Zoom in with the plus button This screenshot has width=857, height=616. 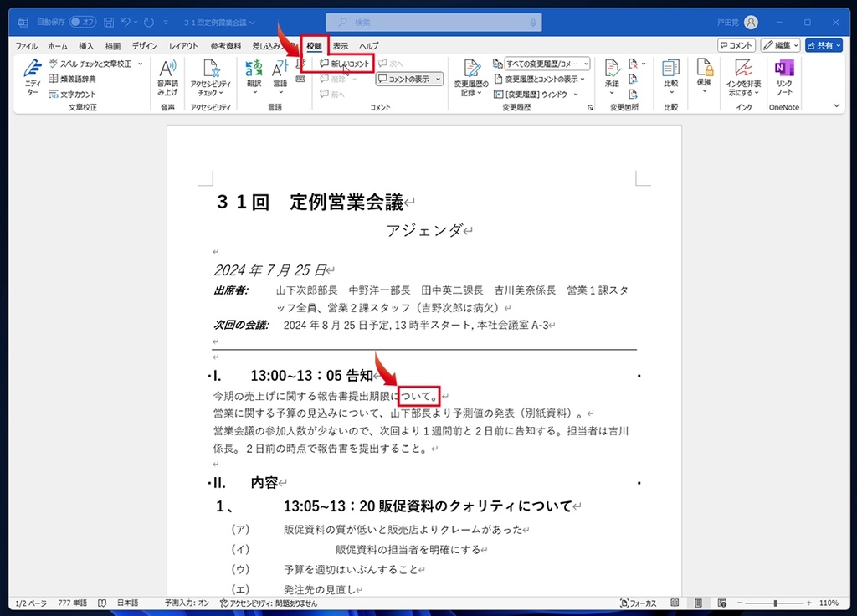tap(809, 603)
